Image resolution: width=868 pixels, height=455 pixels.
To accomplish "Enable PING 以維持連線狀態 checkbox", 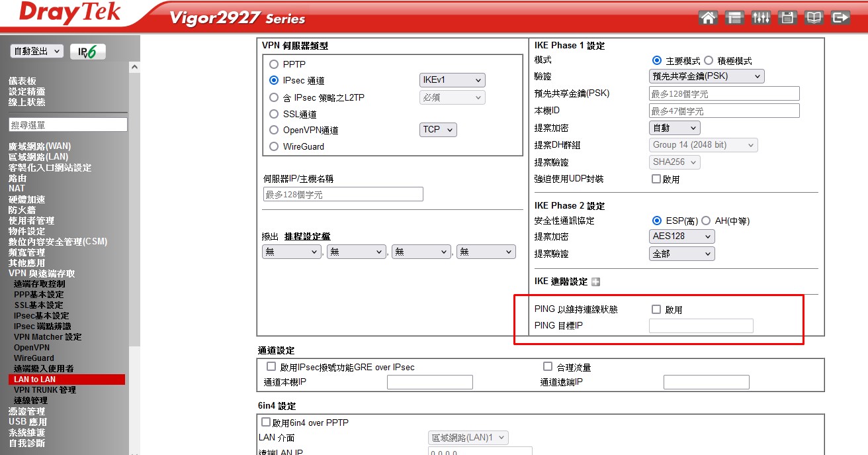I will pyautogui.click(x=656, y=309).
